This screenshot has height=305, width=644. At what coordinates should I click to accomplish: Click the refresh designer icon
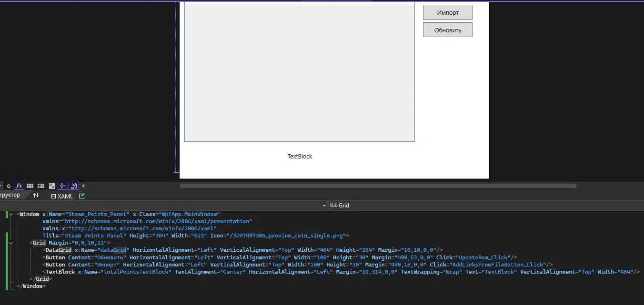point(8,186)
